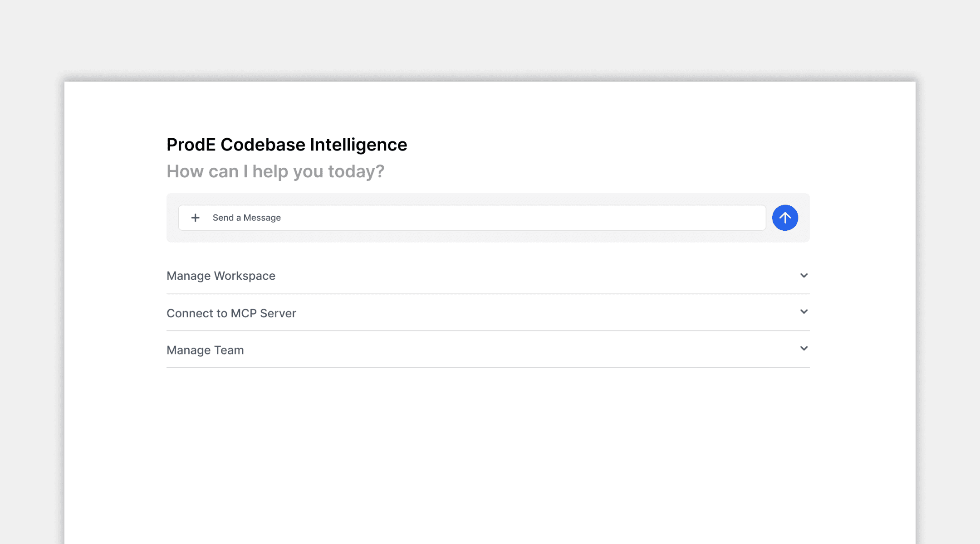Click the Manage Team label text
The image size is (980, 544).
(205, 350)
